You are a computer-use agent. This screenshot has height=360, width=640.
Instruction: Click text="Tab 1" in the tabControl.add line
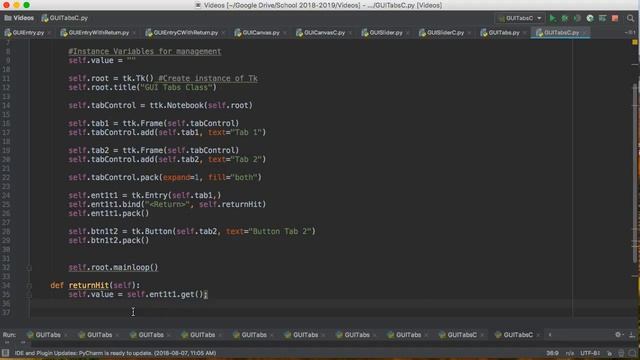pyautogui.click(x=235, y=132)
